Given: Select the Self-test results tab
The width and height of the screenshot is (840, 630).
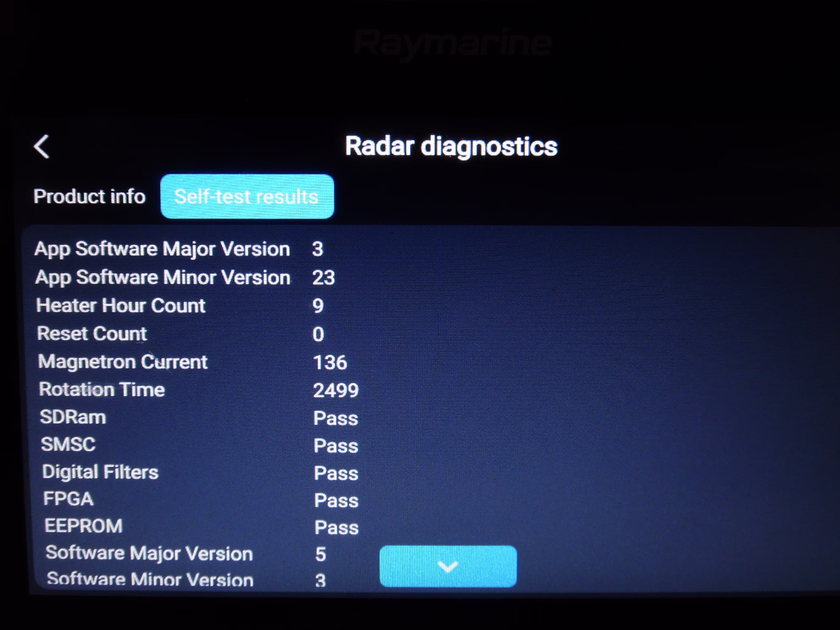Looking at the screenshot, I should pyautogui.click(x=247, y=196).
